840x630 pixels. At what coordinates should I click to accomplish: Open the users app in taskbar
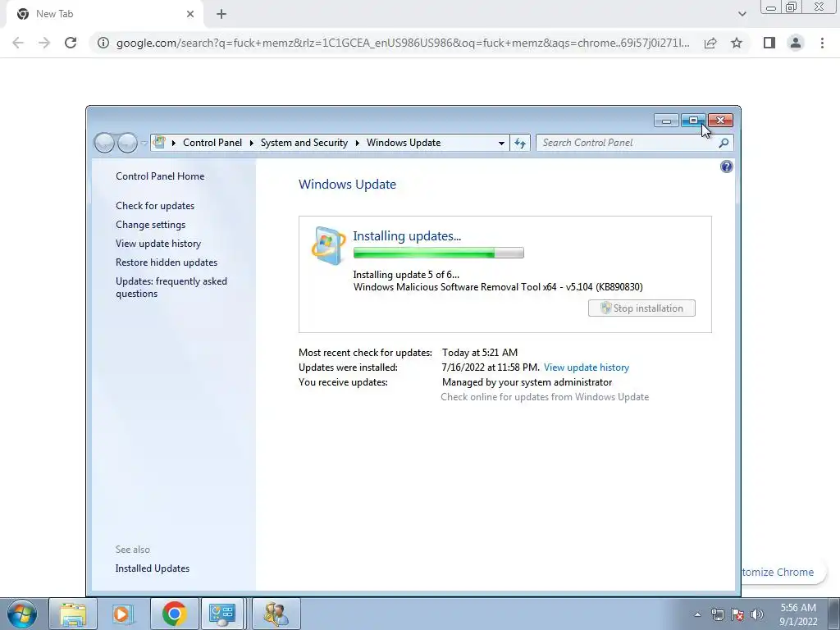pos(276,614)
